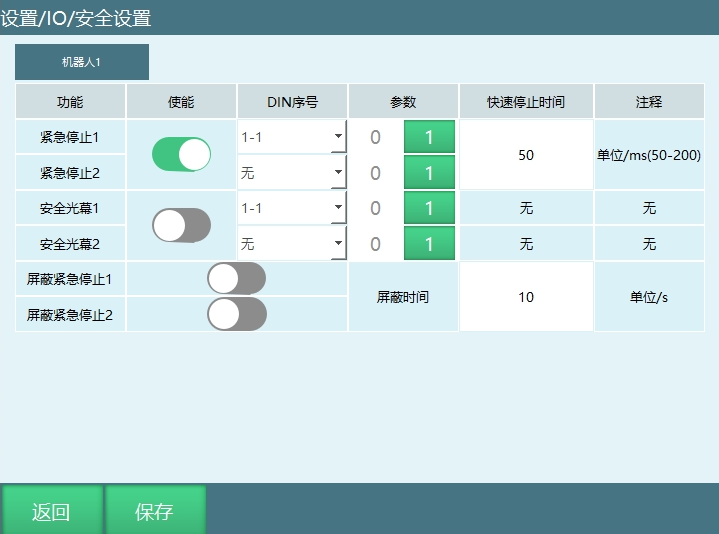This screenshot has height=534, width=719.
Task: Click the 屏蔽时间 field showing 10
Action: pos(526,297)
